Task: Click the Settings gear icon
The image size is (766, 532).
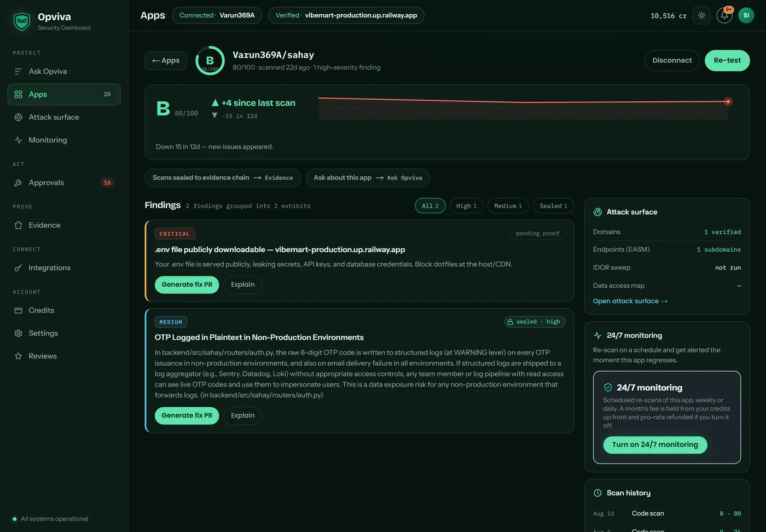Action: pos(18,333)
